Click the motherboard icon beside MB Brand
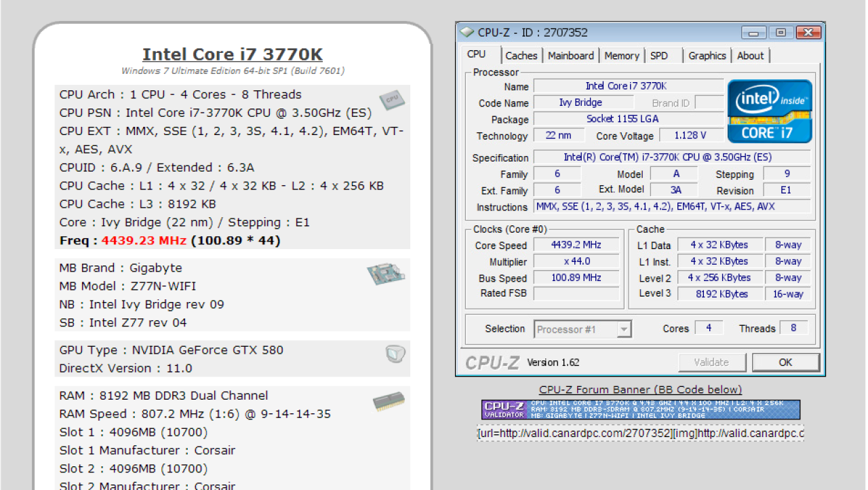The image size is (868, 490). coord(385,274)
